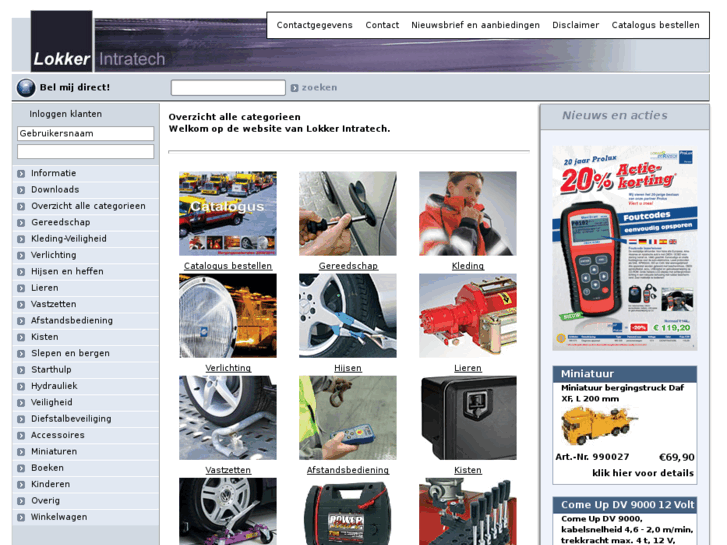Click the arrow bullet next to Gereedschap
The width and height of the screenshot is (727, 545).
tap(21, 223)
